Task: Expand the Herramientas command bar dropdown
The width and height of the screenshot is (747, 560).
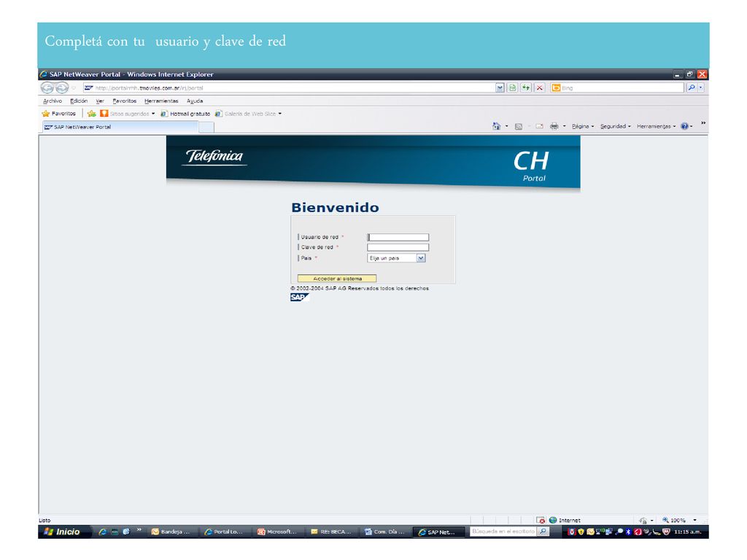Action: (x=656, y=126)
